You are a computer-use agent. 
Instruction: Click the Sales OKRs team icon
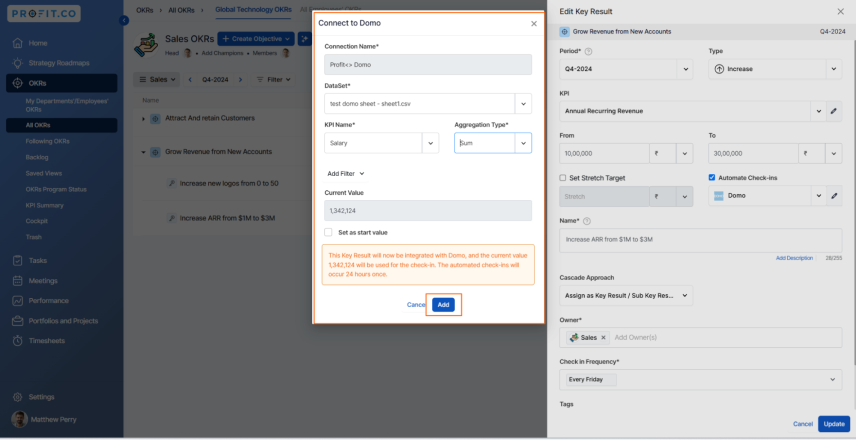pos(147,45)
